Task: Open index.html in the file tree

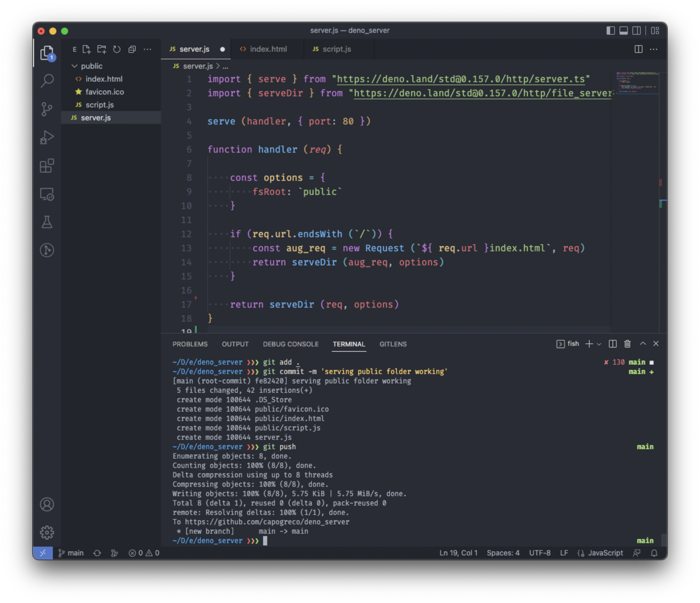Action: pyautogui.click(x=111, y=79)
